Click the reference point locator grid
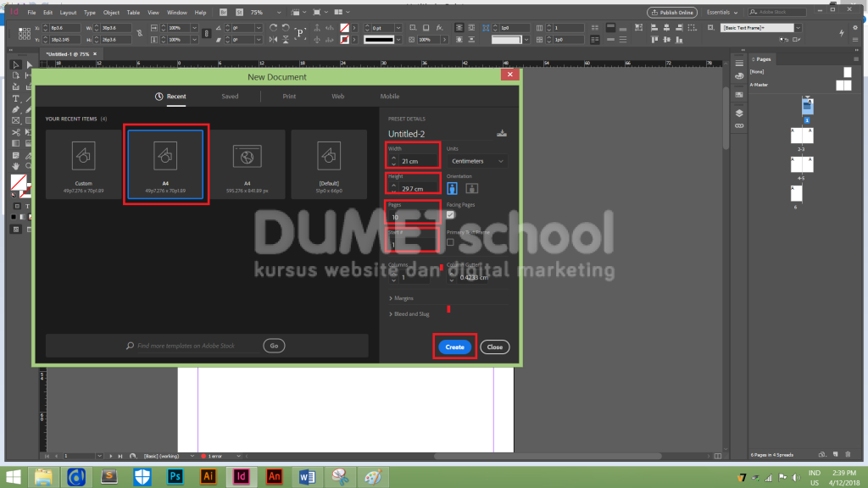The image size is (868, 488). [x=25, y=34]
